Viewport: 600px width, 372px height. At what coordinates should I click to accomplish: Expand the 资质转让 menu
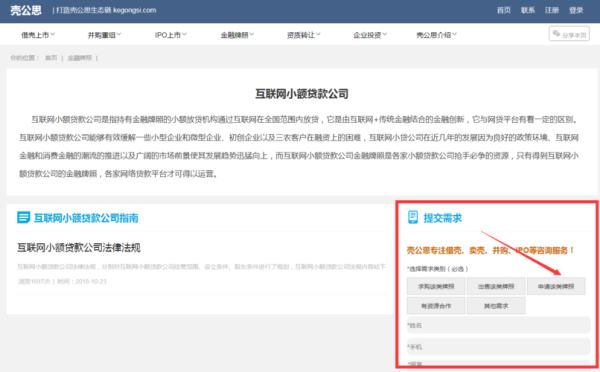[304, 35]
